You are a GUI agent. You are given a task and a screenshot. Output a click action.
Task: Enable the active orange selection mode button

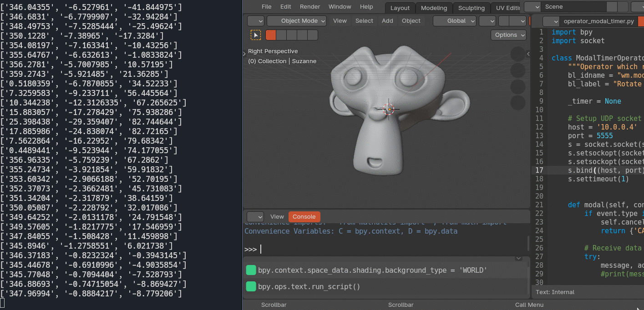pos(271,35)
